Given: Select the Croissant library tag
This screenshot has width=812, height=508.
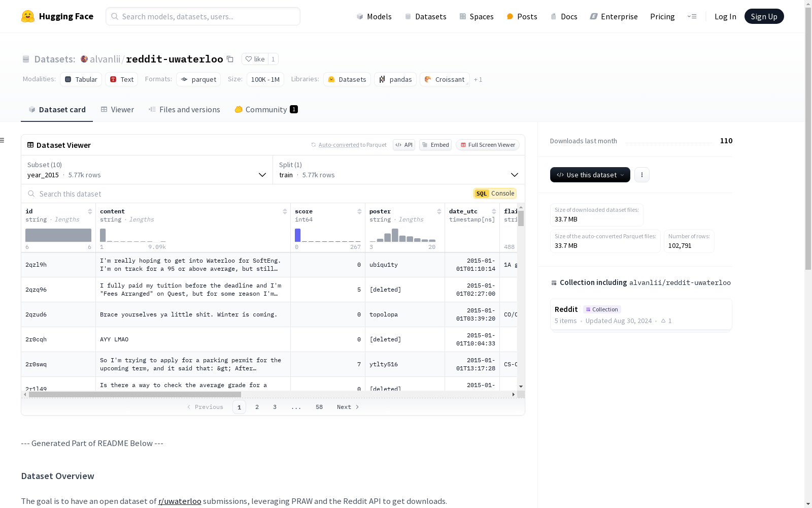Looking at the screenshot, I should coord(445,79).
